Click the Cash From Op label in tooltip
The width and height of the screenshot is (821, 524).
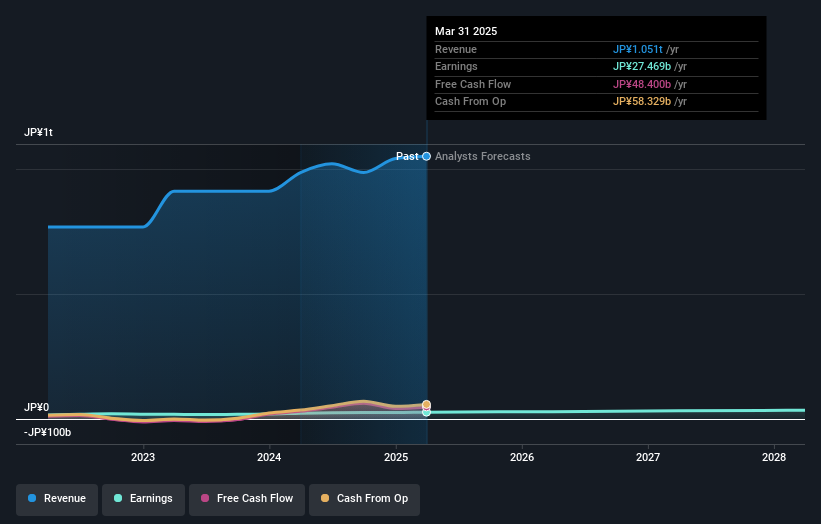[470, 102]
